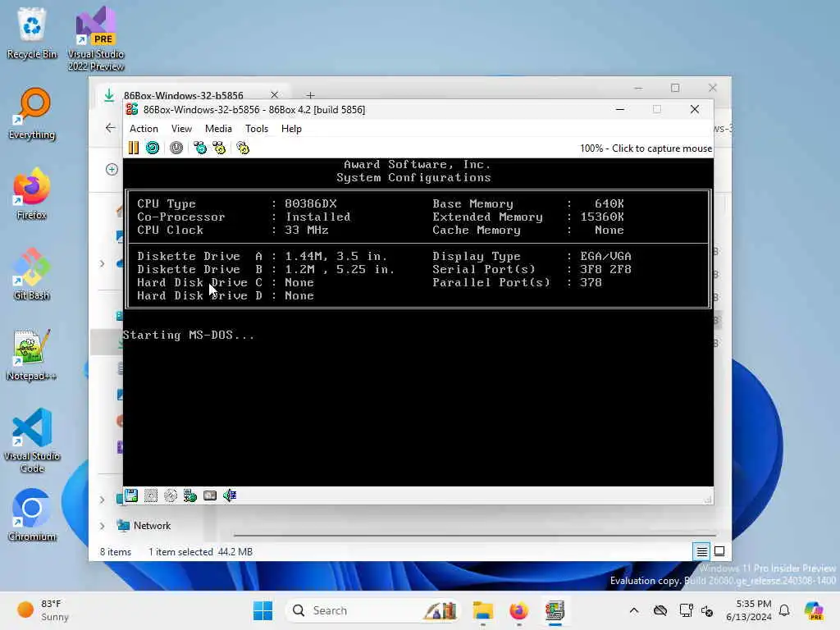Pause the emulated machine in 86Box

point(134,148)
